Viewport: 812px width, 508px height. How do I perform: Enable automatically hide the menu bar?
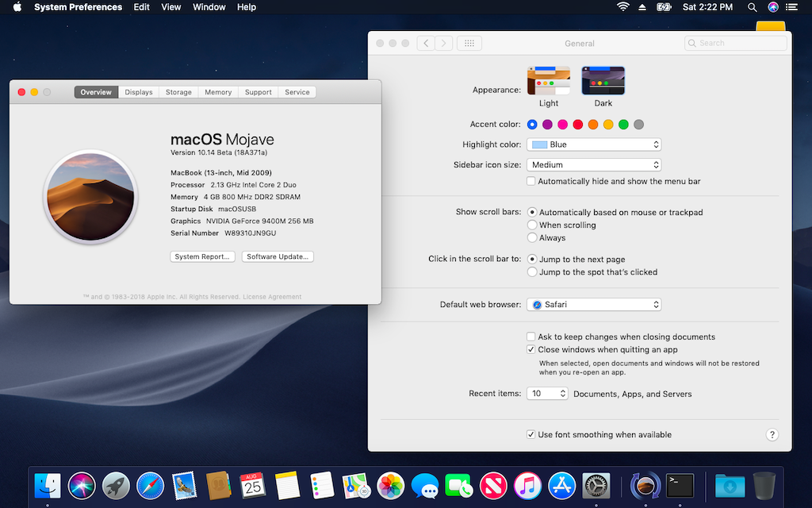[530, 181]
